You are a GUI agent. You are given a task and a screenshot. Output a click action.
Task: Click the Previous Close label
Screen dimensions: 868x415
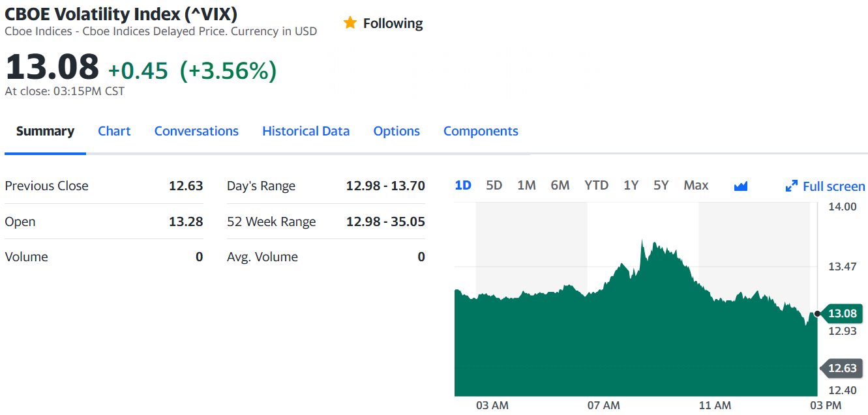pos(46,186)
